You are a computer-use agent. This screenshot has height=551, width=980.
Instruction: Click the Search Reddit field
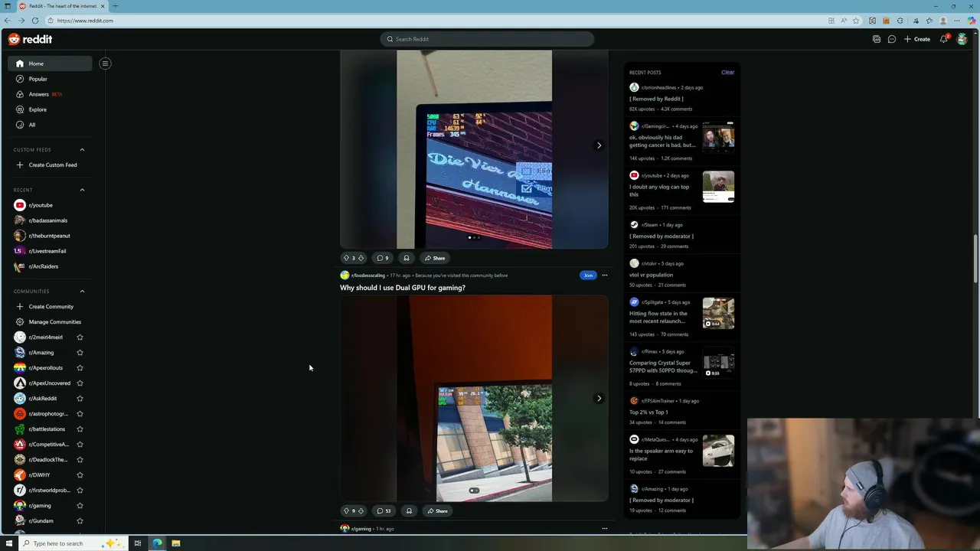(x=487, y=39)
